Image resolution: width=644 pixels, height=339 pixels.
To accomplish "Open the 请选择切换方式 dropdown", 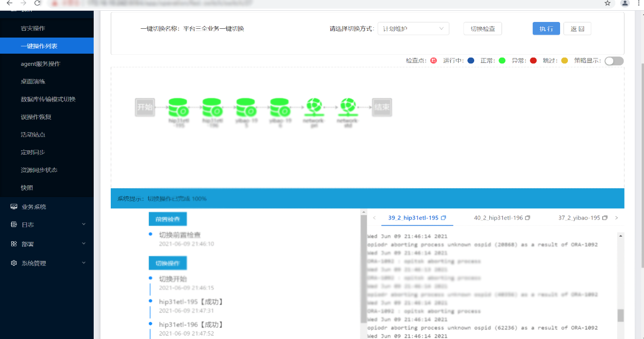I will (413, 29).
